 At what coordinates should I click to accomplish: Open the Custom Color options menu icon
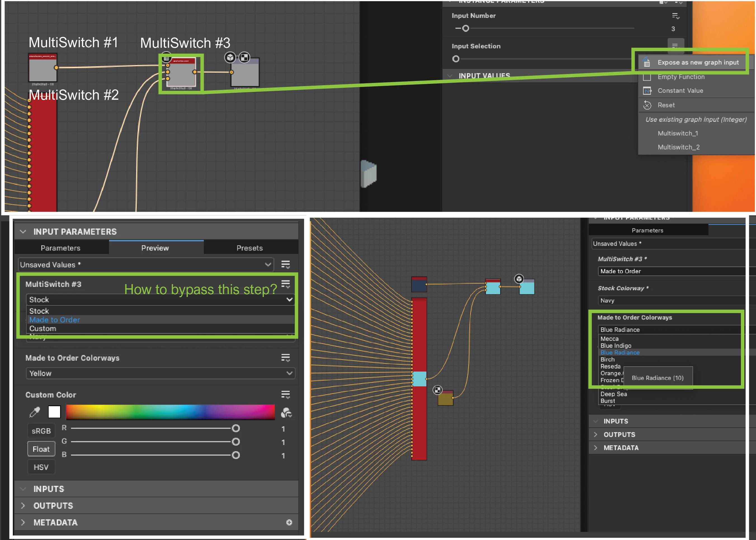[285, 394]
